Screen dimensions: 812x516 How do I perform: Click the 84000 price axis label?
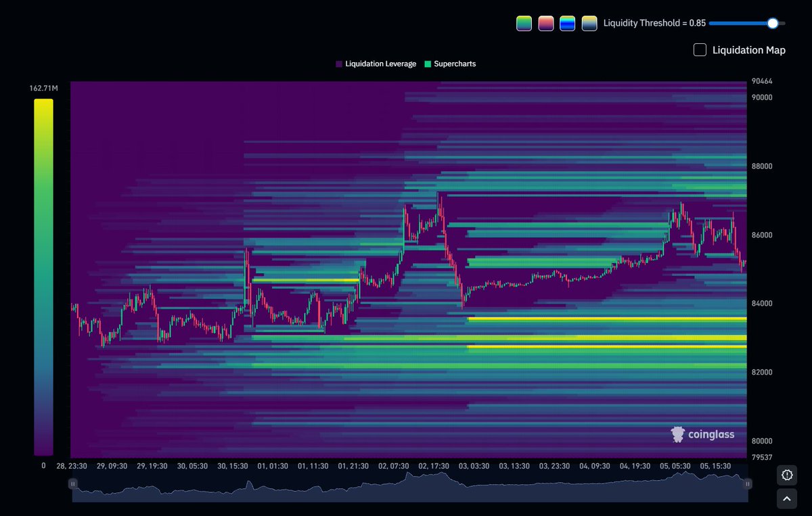(762, 304)
